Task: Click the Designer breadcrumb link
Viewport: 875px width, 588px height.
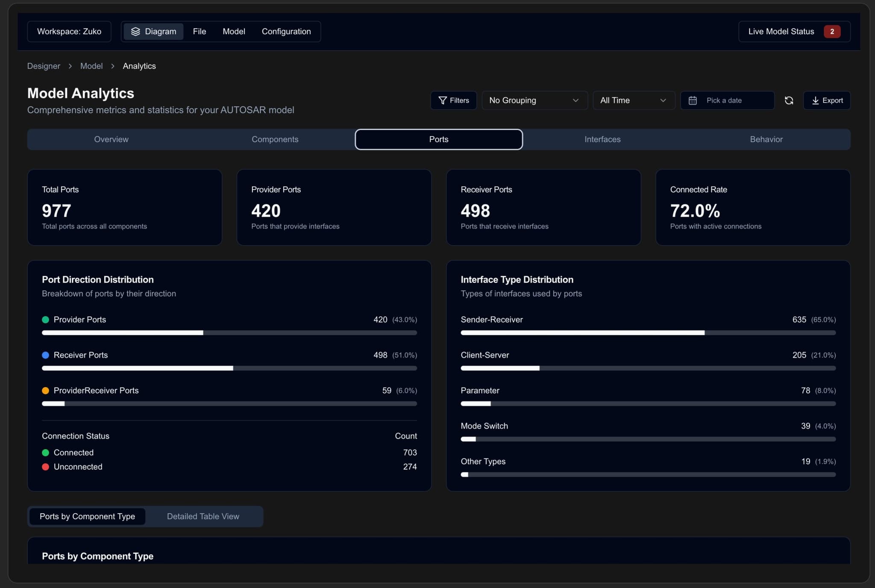Action: tap(44, 66)
